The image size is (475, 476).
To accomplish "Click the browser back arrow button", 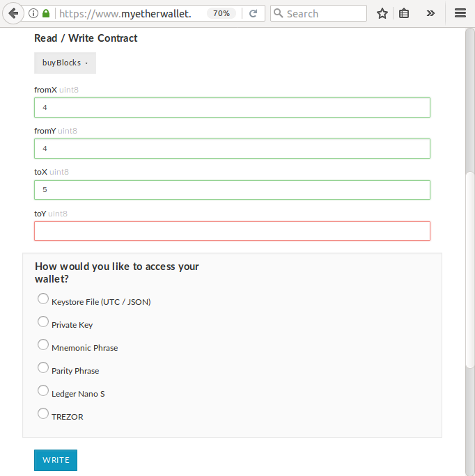I will [13, 13].
